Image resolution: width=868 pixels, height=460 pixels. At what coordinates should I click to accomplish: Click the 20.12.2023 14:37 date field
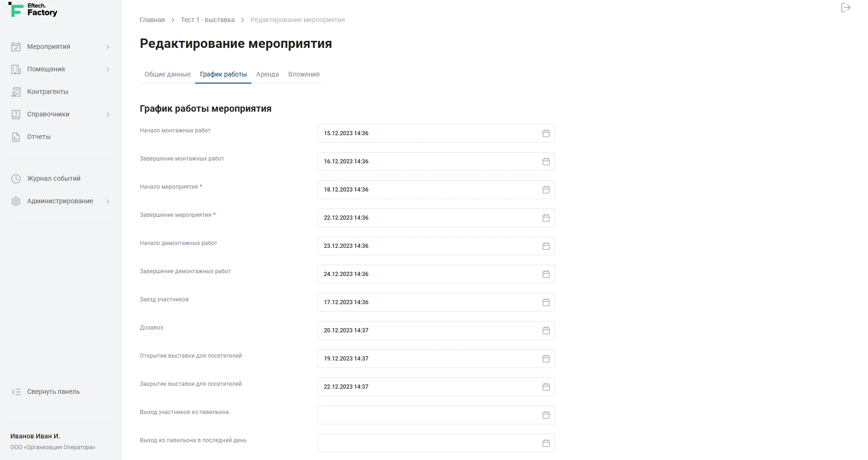click(x=436, y=330)
